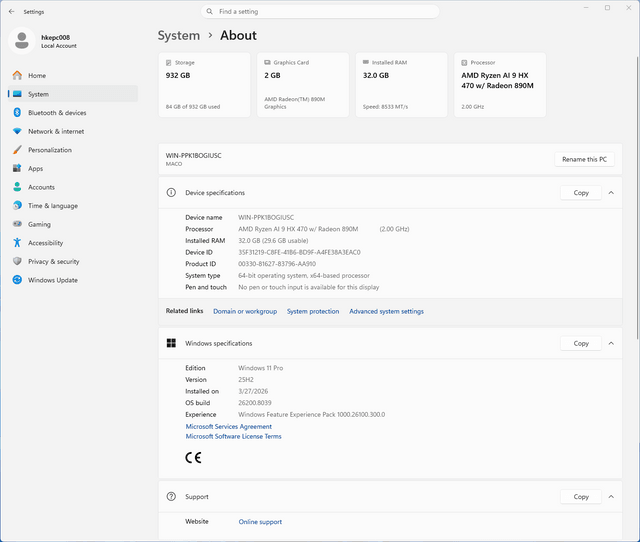Open Accessibility settings

coord(73,243)
